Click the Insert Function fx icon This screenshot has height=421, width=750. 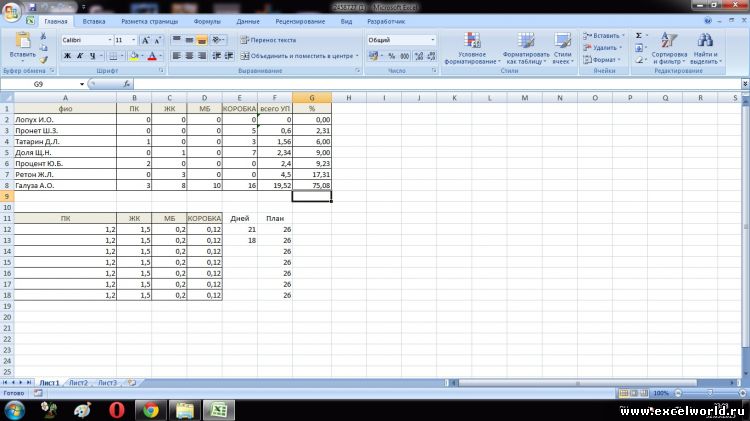pyautogui.click(x=127, y=85)
